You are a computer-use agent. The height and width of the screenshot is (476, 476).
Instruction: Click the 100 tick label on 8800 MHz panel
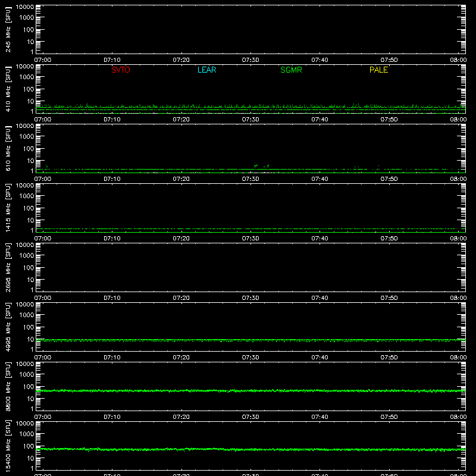(x=29, y=387)
